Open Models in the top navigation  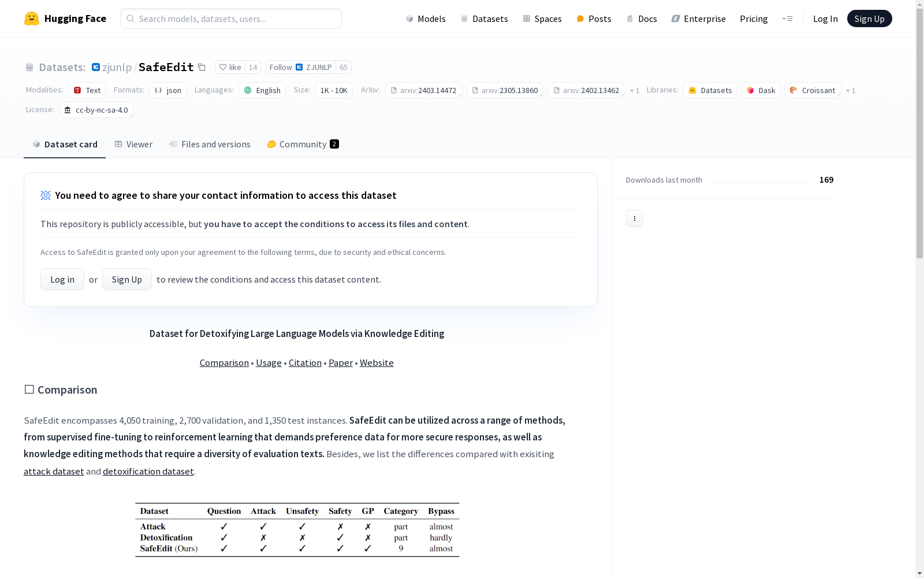click(x=426, y=18)
